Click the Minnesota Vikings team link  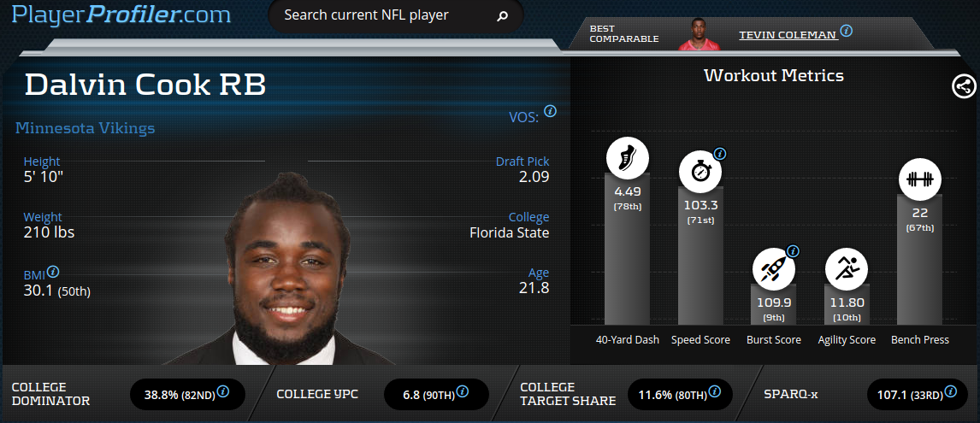85,128
